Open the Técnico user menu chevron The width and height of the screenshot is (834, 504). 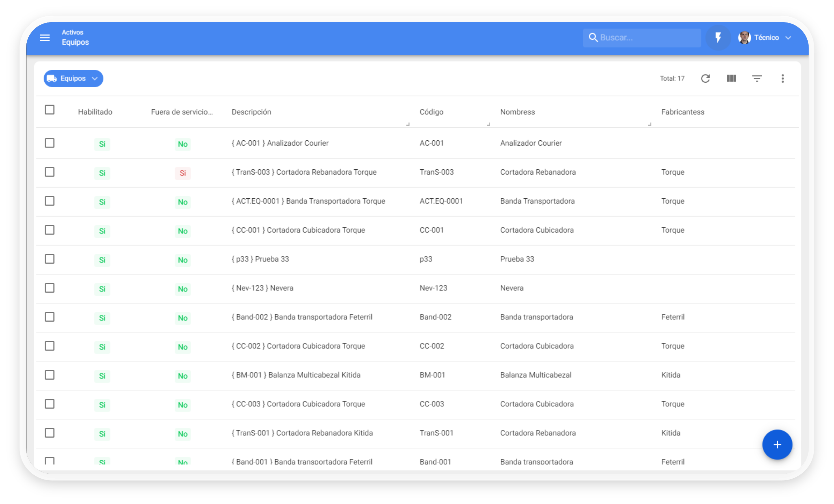(x=788, y=37)
